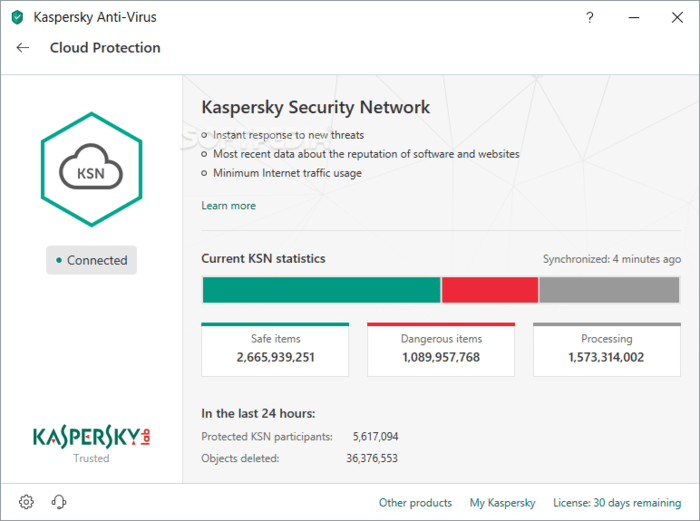
Task: Open the Learn more link
Action: click(229, 205)
